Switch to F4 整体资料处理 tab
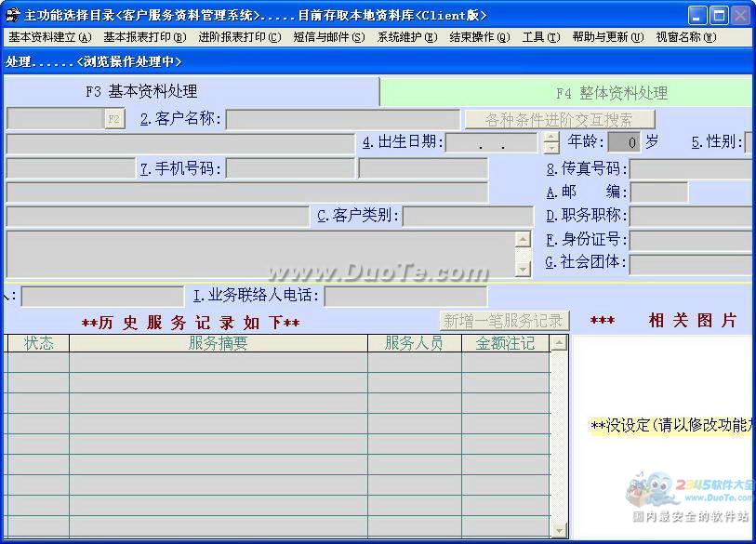Screen dimensions: 756x544 (568, 93)
